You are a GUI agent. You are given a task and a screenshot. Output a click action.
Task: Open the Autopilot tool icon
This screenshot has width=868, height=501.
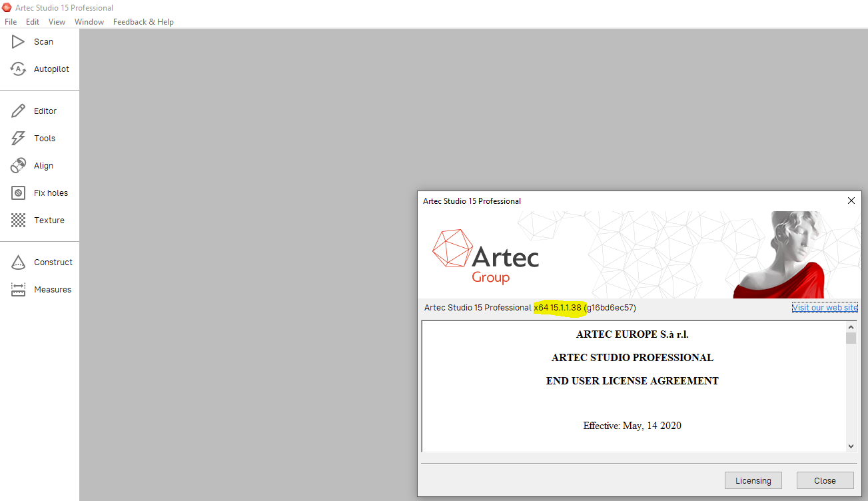tap(18, 69)
